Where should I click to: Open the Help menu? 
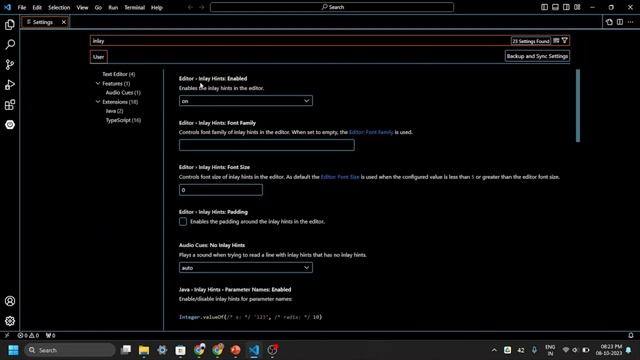[x=157, y=7]
